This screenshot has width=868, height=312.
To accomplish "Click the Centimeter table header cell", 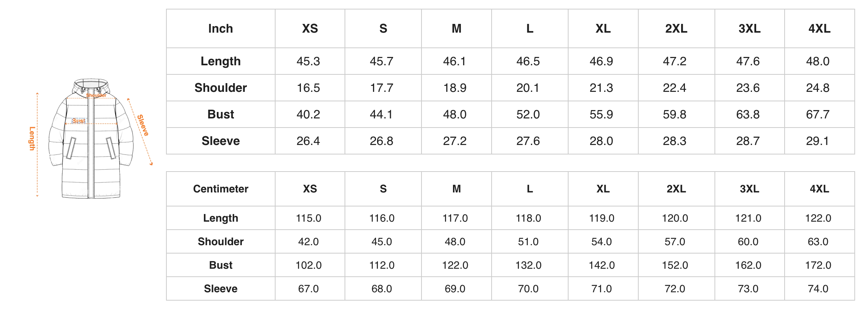I will click(221, 189).
